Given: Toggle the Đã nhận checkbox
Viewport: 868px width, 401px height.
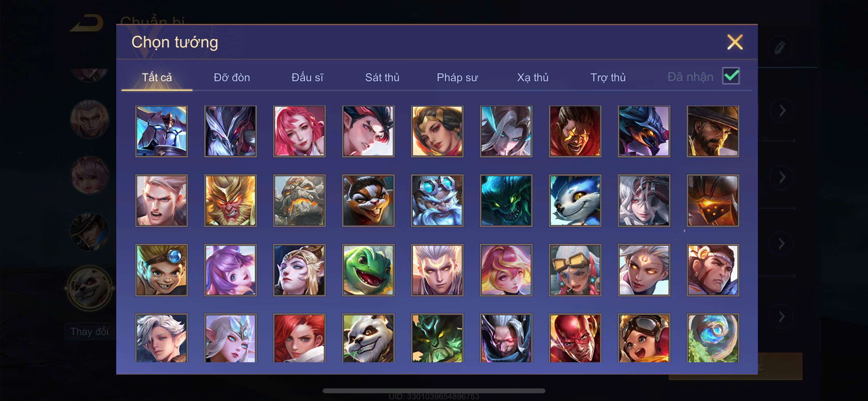Looking at the screenshot, I should pos(730,76).
